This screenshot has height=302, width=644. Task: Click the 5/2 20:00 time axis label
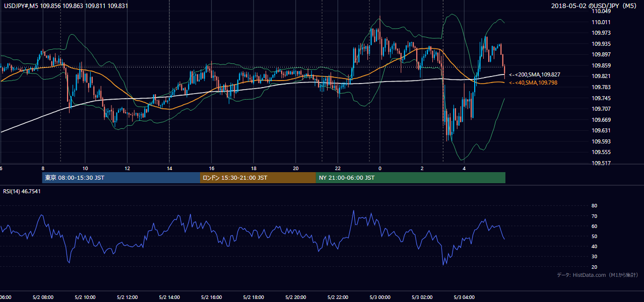tap(296, 297)
